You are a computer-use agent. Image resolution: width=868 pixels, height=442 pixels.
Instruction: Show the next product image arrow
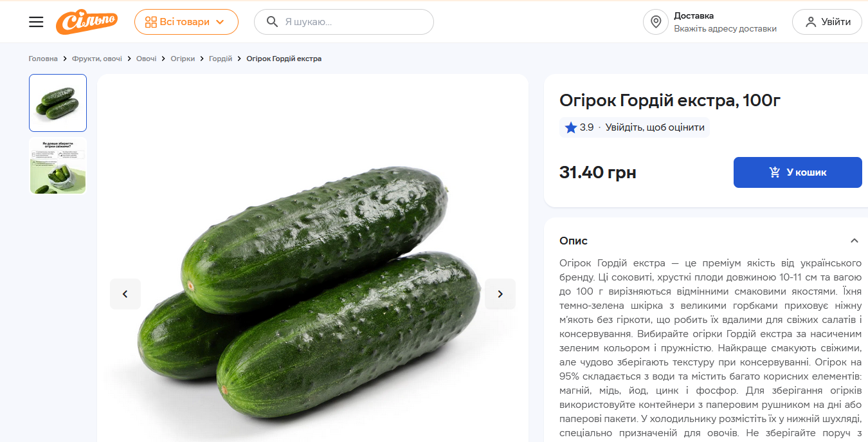coord(500,294)
